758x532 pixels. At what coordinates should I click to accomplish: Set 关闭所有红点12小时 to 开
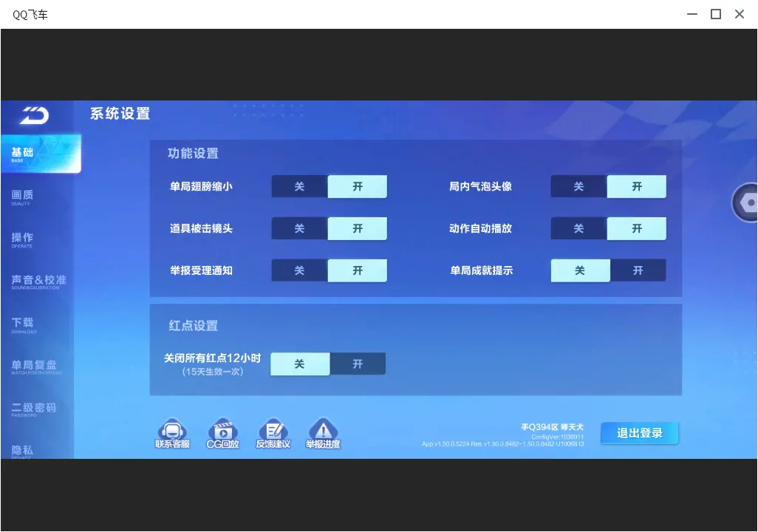tap(358, 364)
